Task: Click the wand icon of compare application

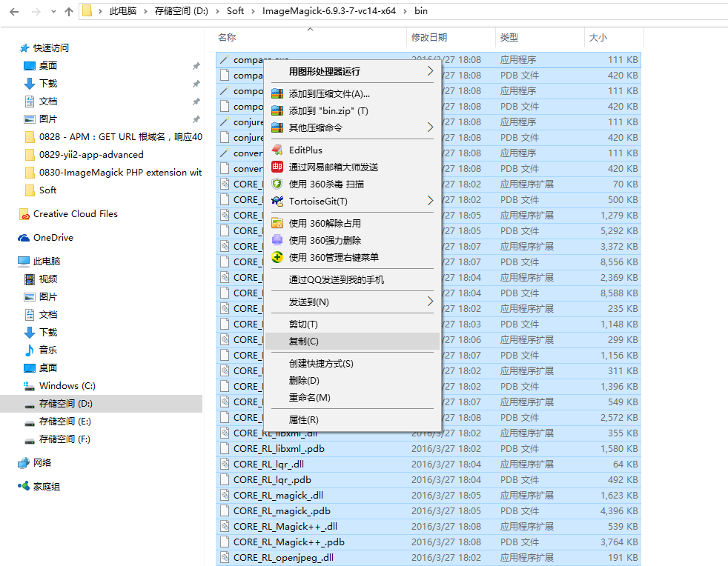Action: pos(225,59)
